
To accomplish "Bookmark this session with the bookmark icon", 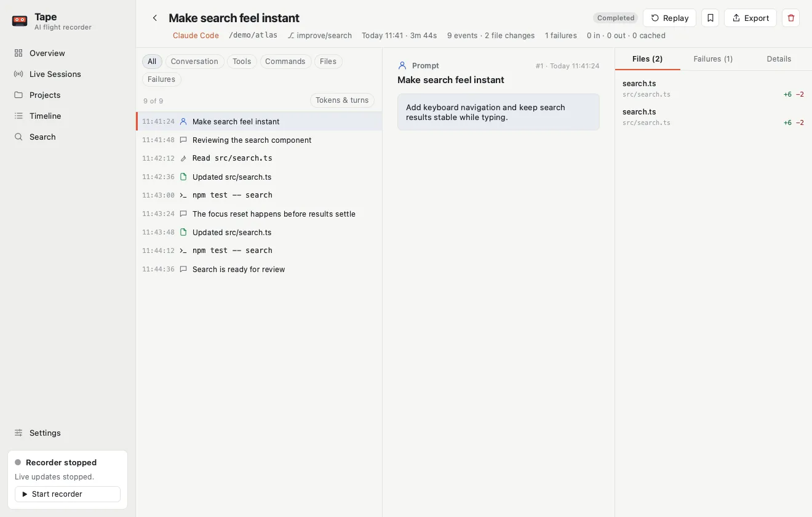I will pyautogui.click(x=710, y=18).
